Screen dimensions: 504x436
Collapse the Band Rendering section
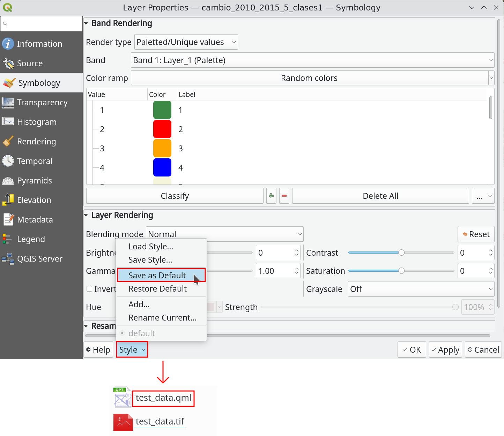coord(86,23)
